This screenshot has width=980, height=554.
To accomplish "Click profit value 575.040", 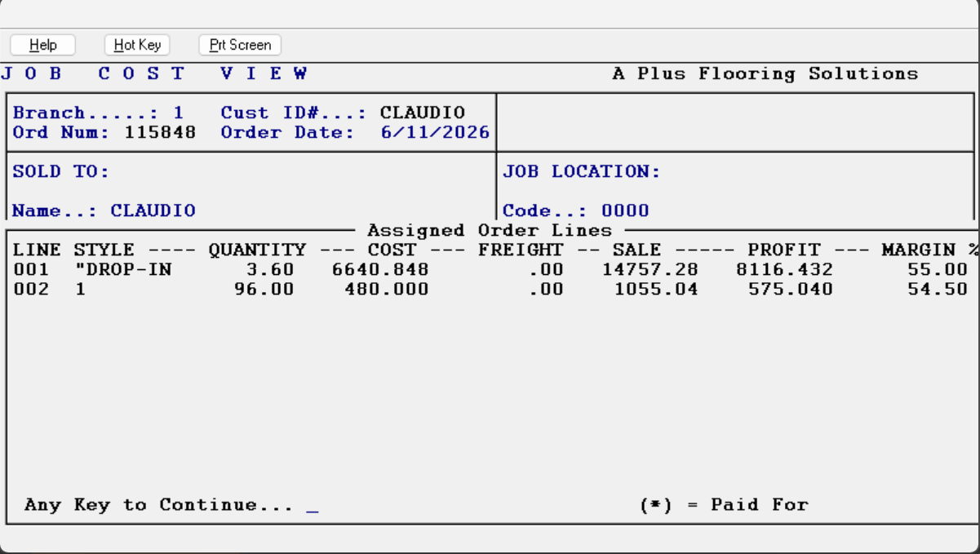I will click(791, 290).
